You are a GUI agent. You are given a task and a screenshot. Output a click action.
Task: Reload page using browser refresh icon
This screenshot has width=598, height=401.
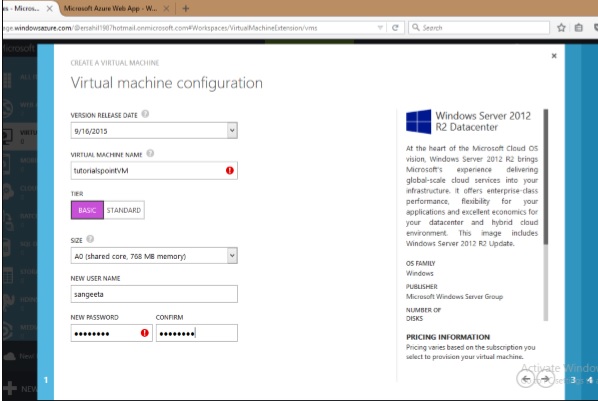[x=395, y=27]
